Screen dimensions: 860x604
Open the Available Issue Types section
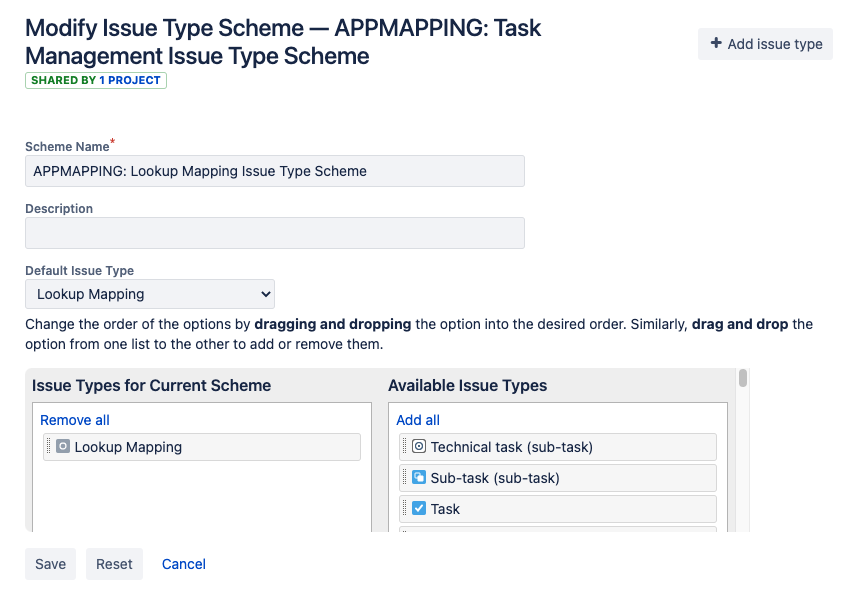[466, 385]
